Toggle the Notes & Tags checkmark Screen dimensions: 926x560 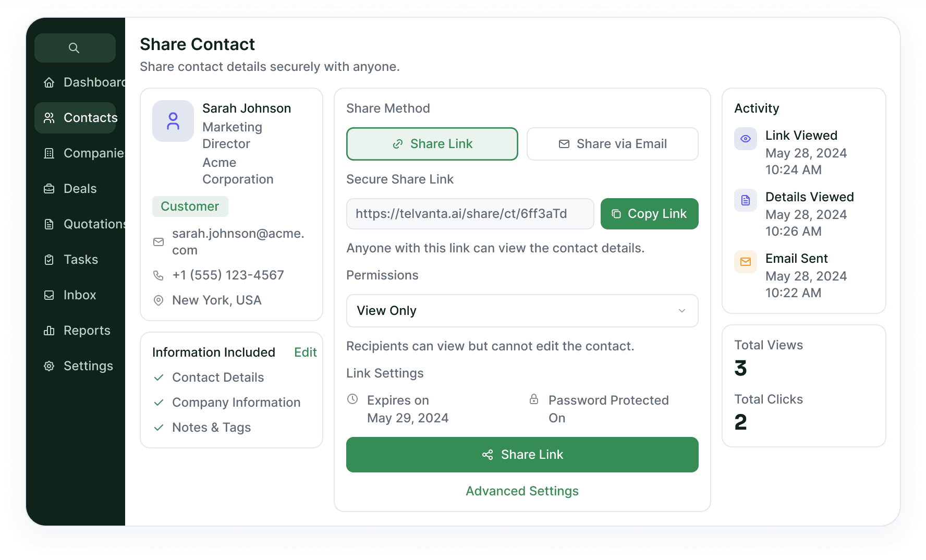(159, 428)
